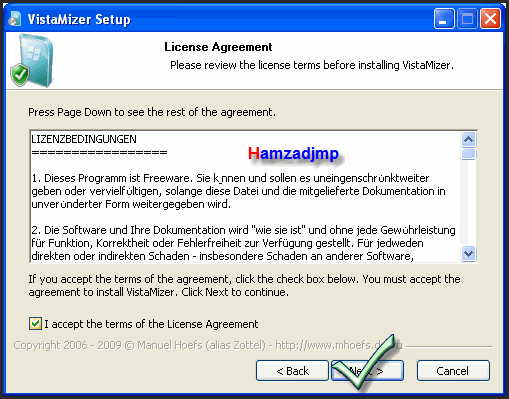The width and height of the screenshot is (509, 399).
Task: Click the copyright Manuel Hoefs footer text
Action: [x=208, y=345]
